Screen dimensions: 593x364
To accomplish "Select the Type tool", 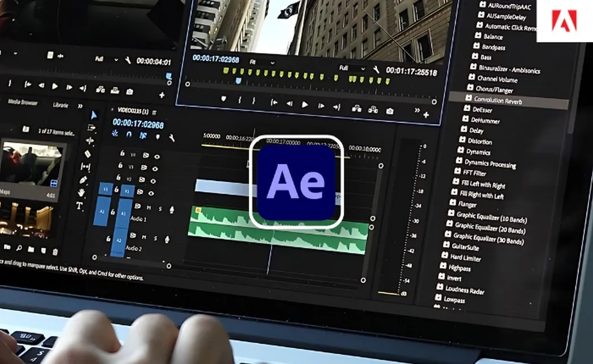I will point(79,206).
